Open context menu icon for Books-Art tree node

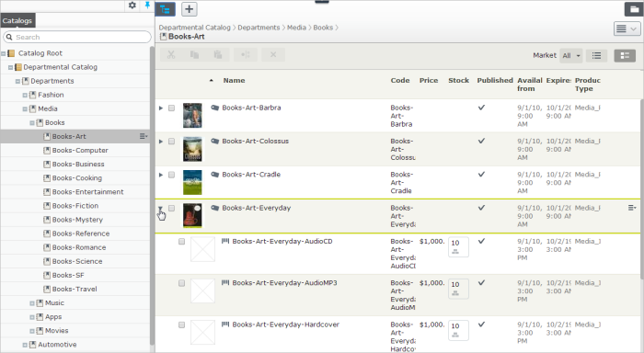[144, 136]
